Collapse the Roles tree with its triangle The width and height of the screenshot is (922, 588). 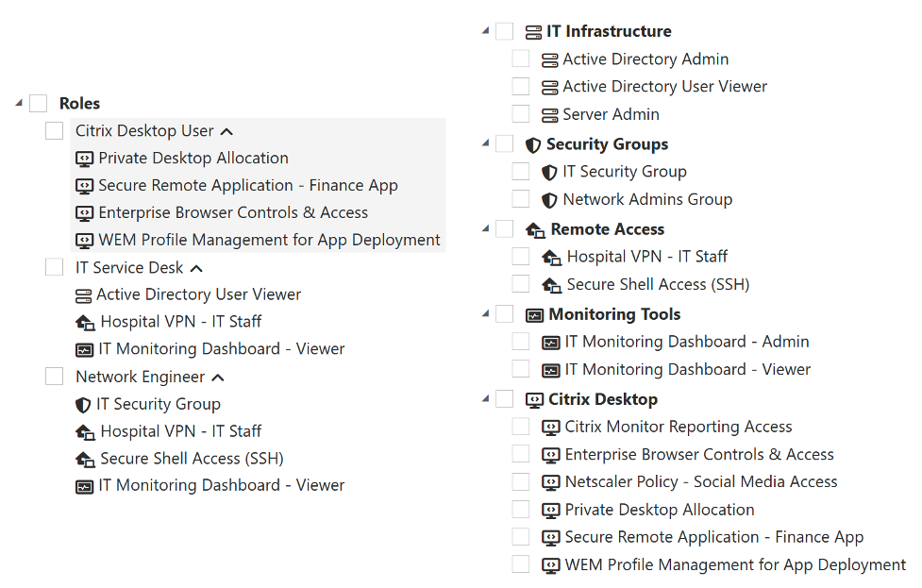(19, 103)
